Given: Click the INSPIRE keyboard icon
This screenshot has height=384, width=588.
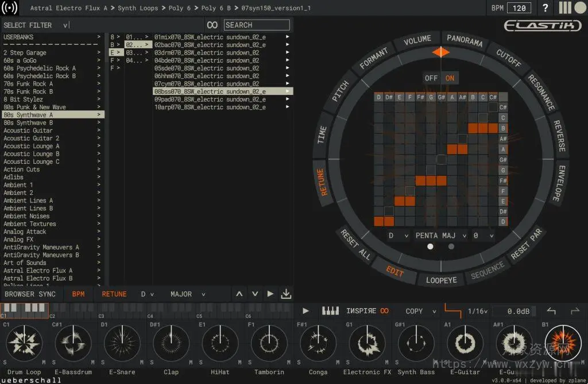Looking at the screenshot, I should tap(330, 310).
